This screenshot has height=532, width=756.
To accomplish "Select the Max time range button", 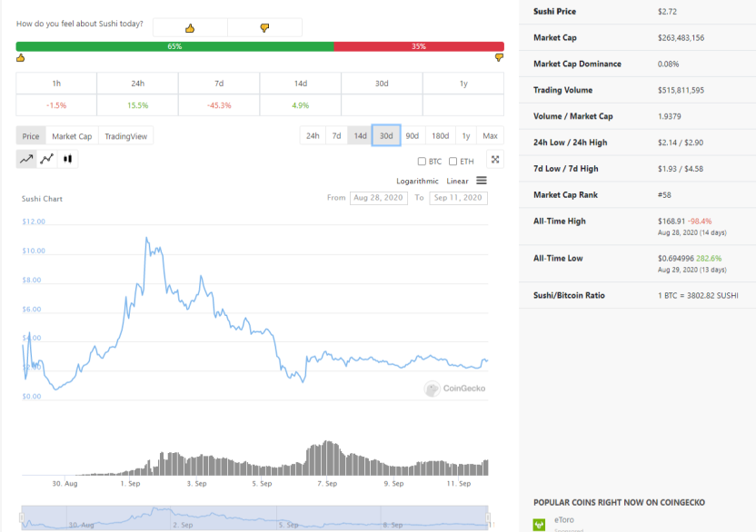I will point(490,136).
